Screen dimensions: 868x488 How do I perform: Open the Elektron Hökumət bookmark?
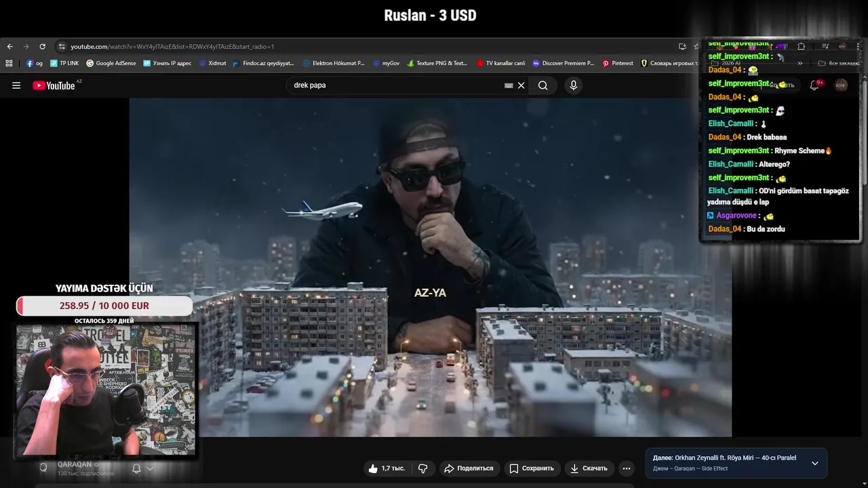pos(334,63)
